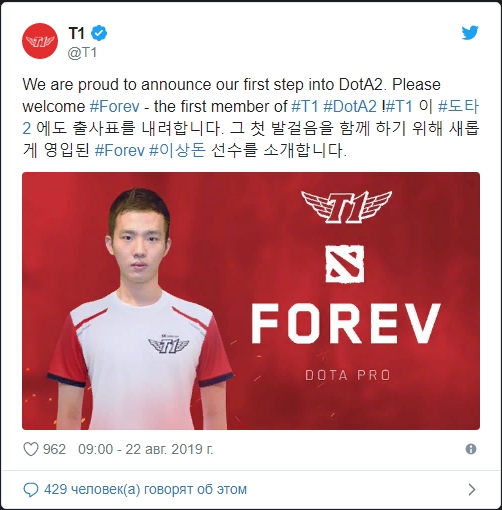
Task: Like the tweet with heart icon
Action: pyautogui.click(x=31, y=449)
